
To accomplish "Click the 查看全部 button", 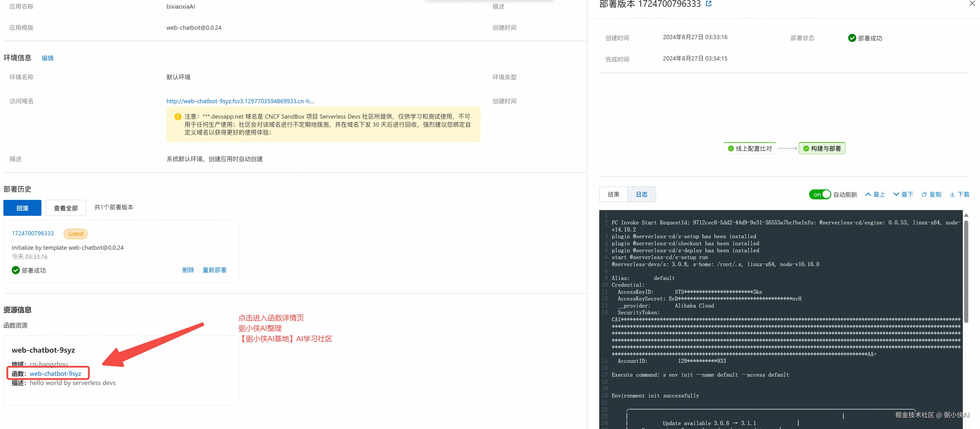I will point(66,208).
